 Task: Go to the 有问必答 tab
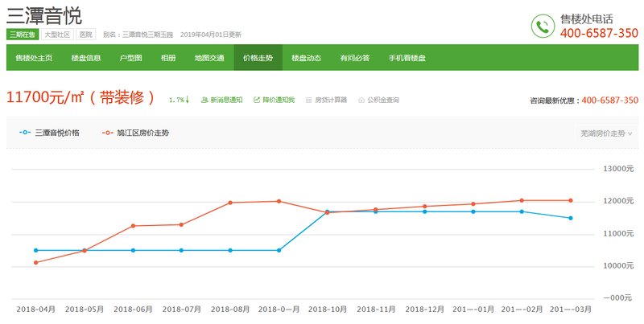(x=355, y=58)
